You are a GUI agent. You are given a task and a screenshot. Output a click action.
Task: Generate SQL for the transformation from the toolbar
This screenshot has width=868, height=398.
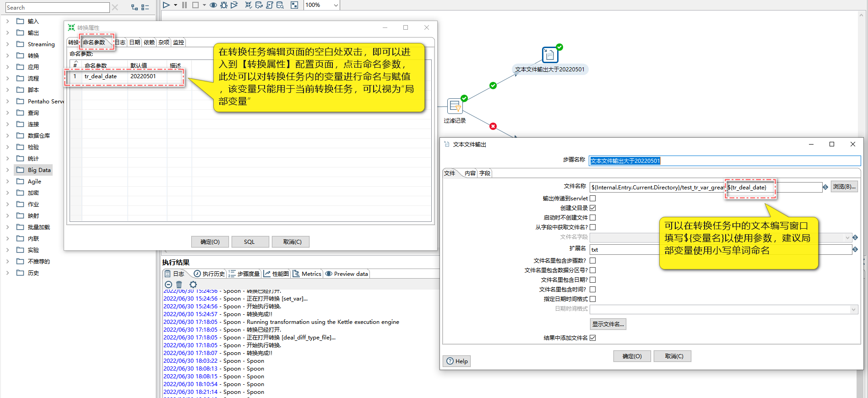[270, 5]
